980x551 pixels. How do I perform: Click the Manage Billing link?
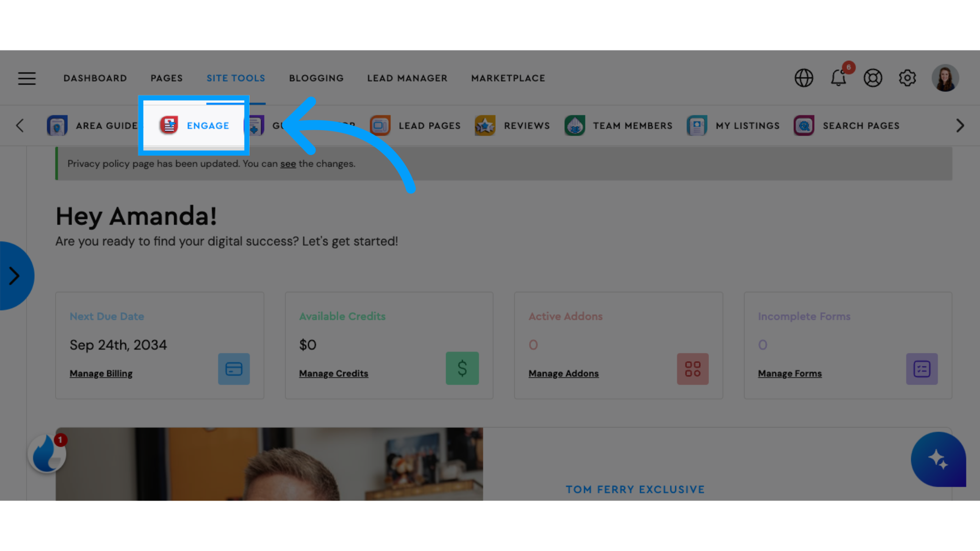pyautogui.click(x=101, y=373)
